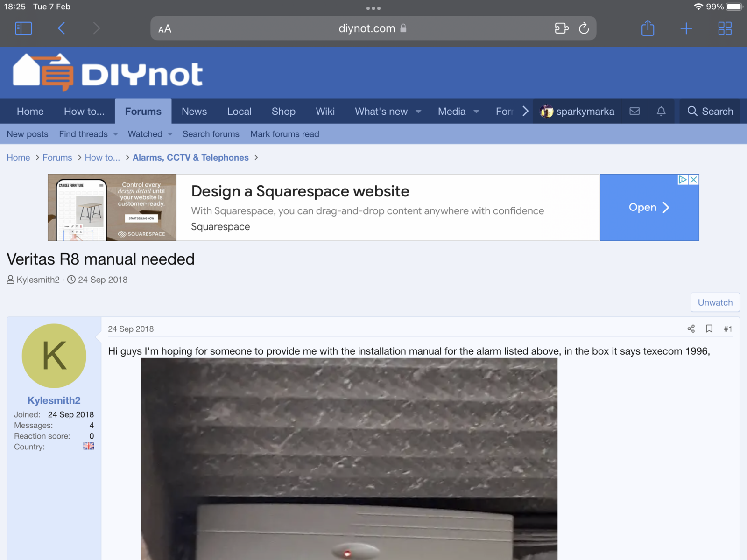
Task: Share post #1 via share icon
Action: pos(691,329)
